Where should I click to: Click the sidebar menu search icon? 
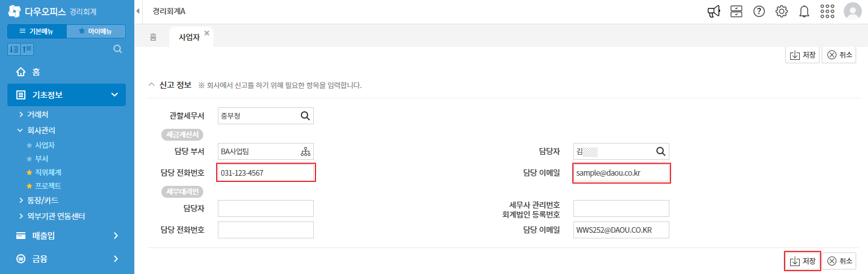118,49
